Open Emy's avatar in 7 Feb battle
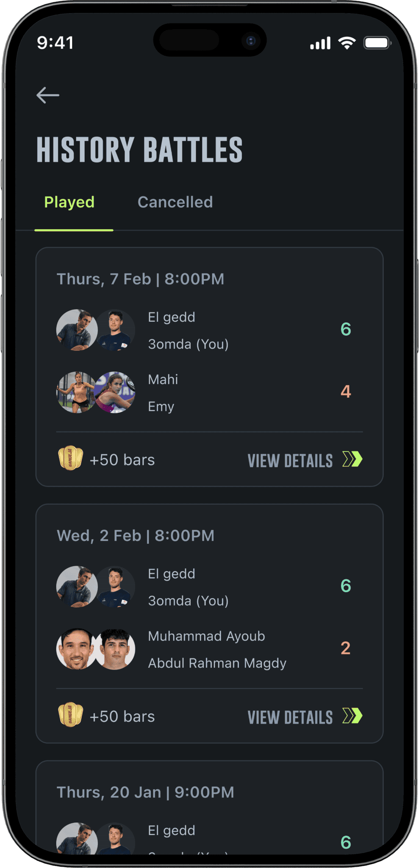419x868 pixels. tap(115, 392)
